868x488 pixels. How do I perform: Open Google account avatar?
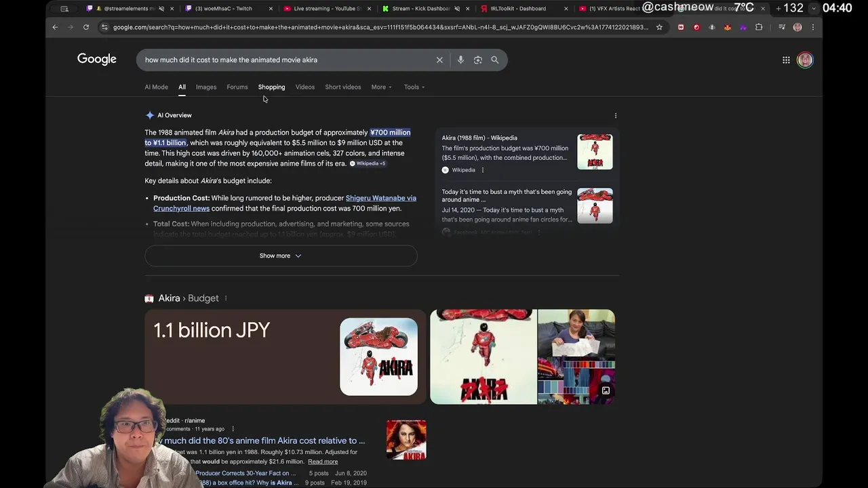coord(805,60)
